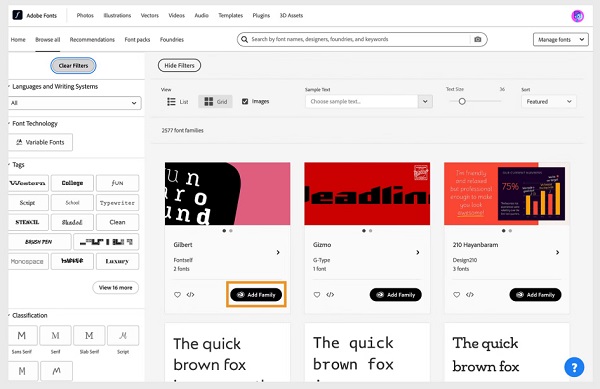Toggle the Stencil tag filter

point(28,222)
